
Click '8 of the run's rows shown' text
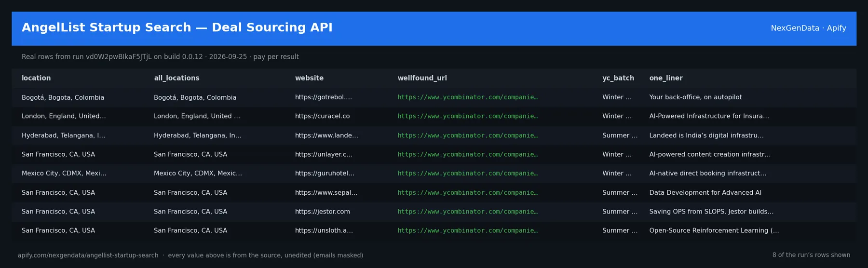pos(811,255)
